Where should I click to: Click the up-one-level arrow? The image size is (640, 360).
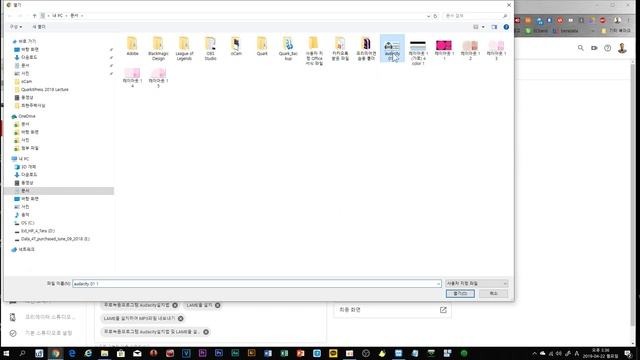[x=34, y=16]
